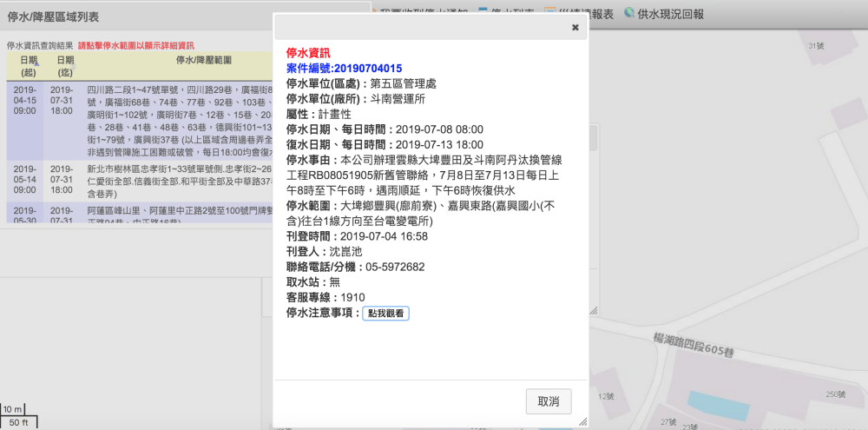Screen dimensions: 868x430
Task: Open 供水現況回報 via its globe icon
Action: [x=629, y=14]
